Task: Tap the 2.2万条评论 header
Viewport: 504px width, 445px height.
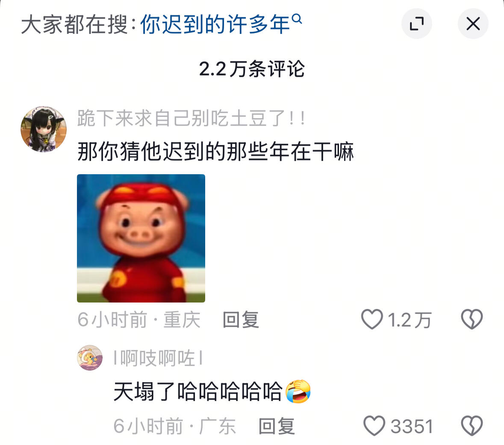Action: pos(252,68)
